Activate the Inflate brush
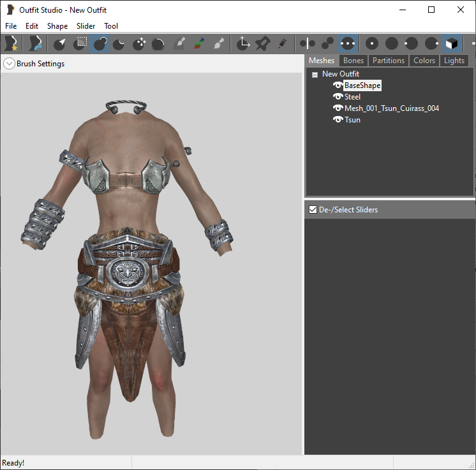 pos(100,43)
